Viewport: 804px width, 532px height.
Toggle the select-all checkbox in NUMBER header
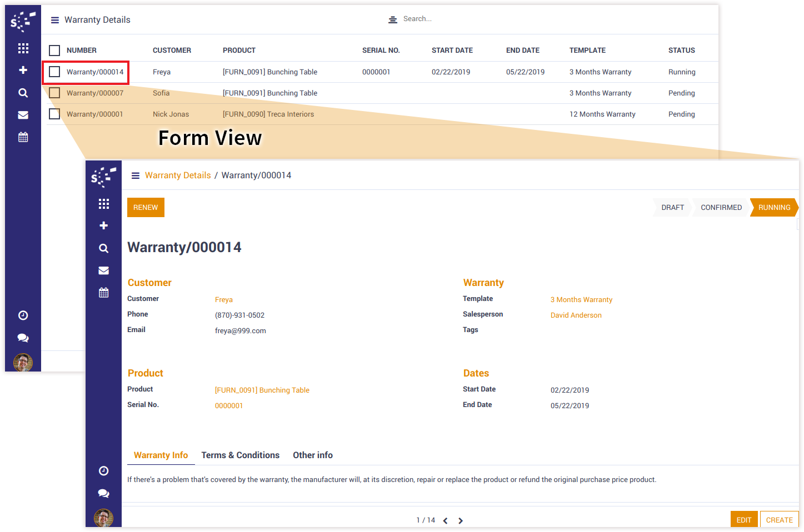(x=54, y=51)
